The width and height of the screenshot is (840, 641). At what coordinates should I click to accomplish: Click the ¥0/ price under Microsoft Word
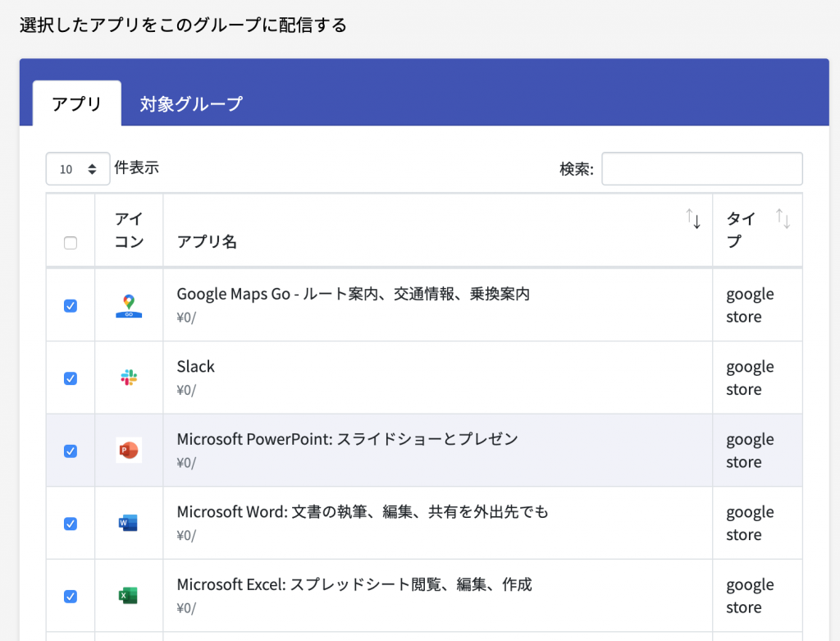coord(186,535)
